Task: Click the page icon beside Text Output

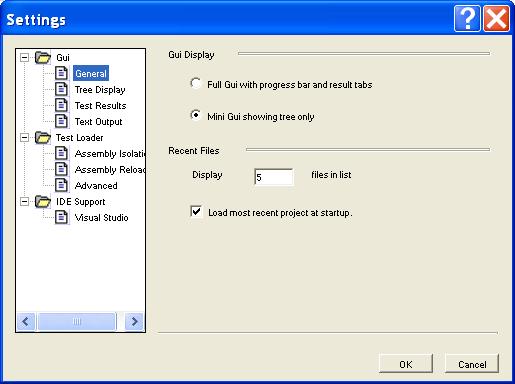Action: [61, 121]
